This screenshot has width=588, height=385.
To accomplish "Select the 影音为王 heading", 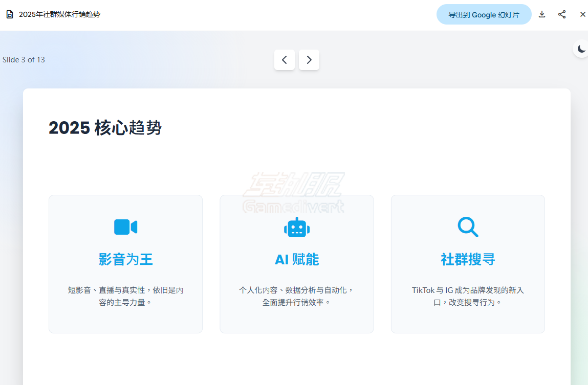I will (125, 259).
